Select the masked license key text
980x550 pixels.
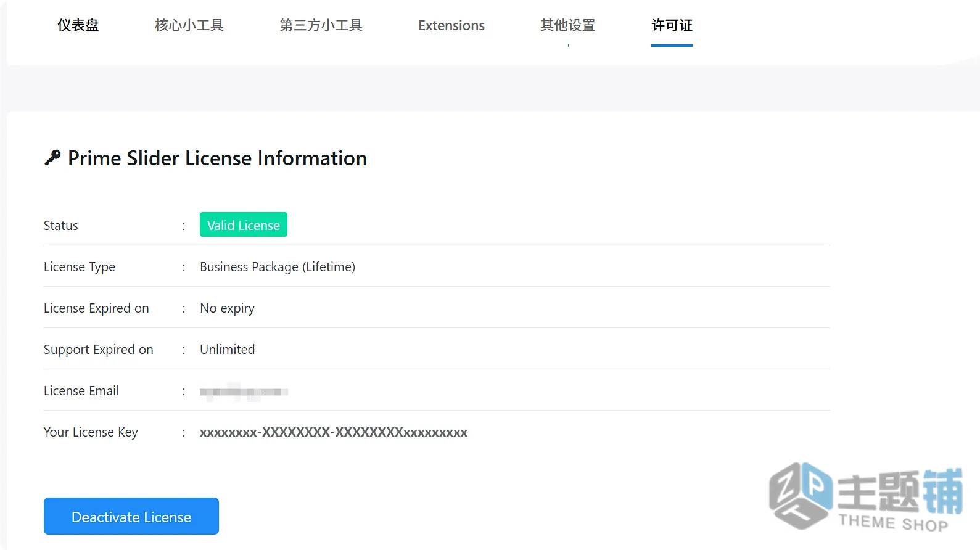point(334,432)
